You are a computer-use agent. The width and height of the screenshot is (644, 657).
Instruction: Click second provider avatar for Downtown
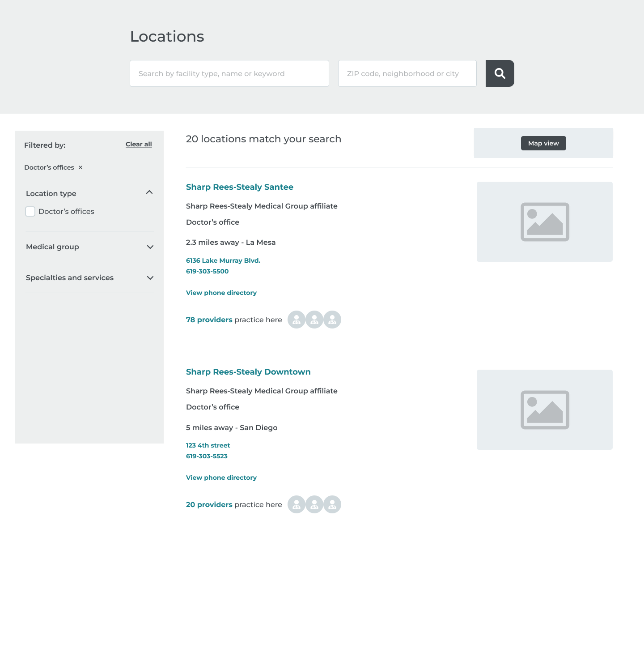[x=314, y=504]
